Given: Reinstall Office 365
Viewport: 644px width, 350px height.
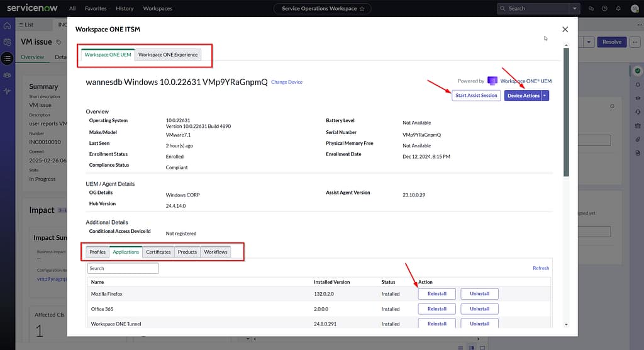Looking at the screenshot, I should (436, 309).
